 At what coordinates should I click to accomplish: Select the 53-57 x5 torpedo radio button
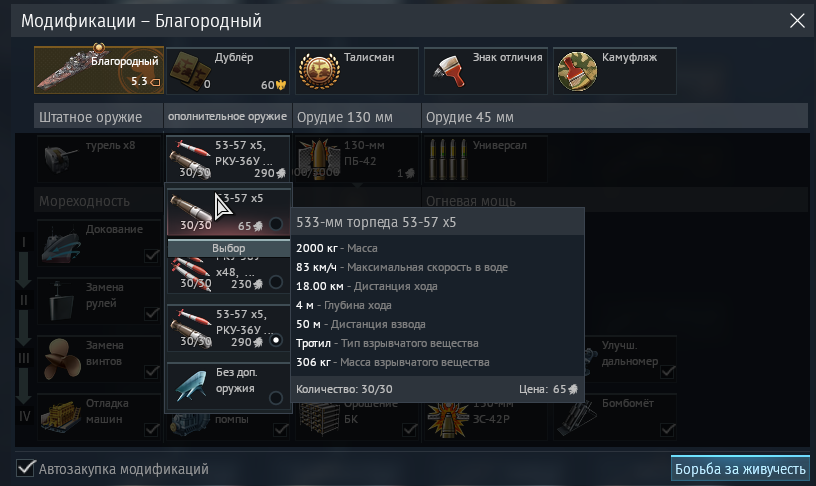pyautogui.click(x=276, y=224)
